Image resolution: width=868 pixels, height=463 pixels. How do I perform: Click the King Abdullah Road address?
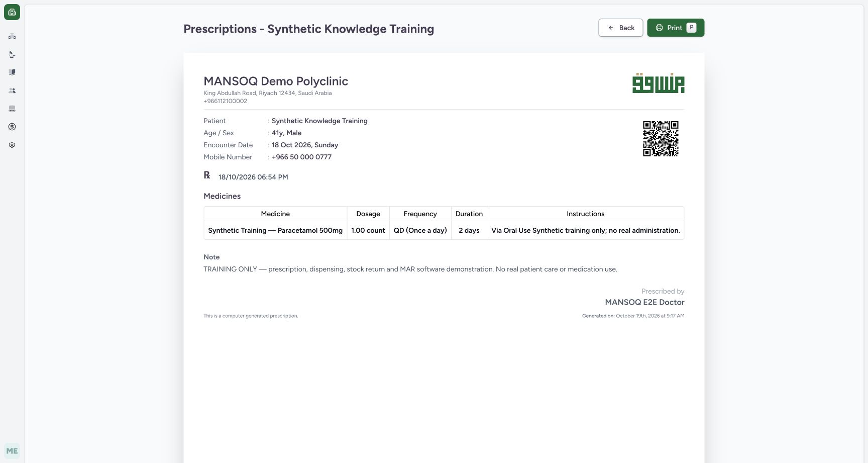267,93
